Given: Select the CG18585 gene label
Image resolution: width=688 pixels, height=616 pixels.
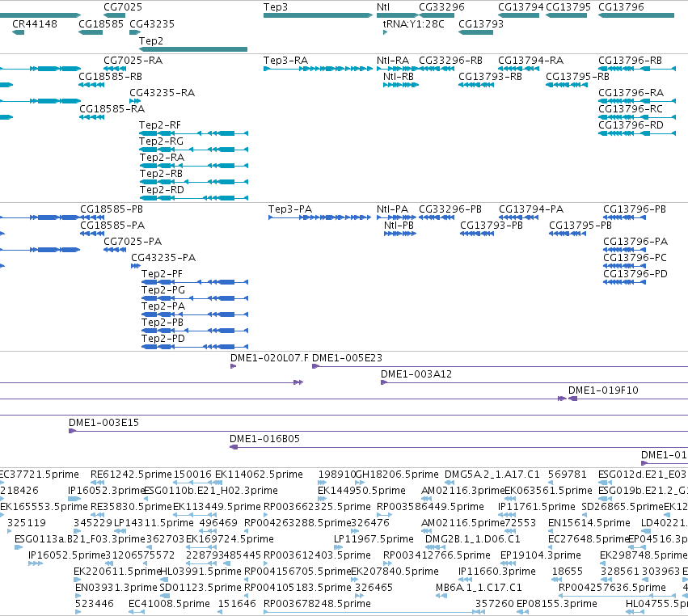Looking at the screenshot, I should [101, 23].
